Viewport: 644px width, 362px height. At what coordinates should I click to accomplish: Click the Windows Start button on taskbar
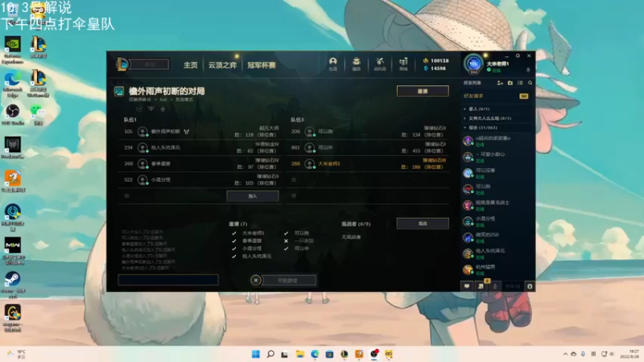[x=255, y=354]
